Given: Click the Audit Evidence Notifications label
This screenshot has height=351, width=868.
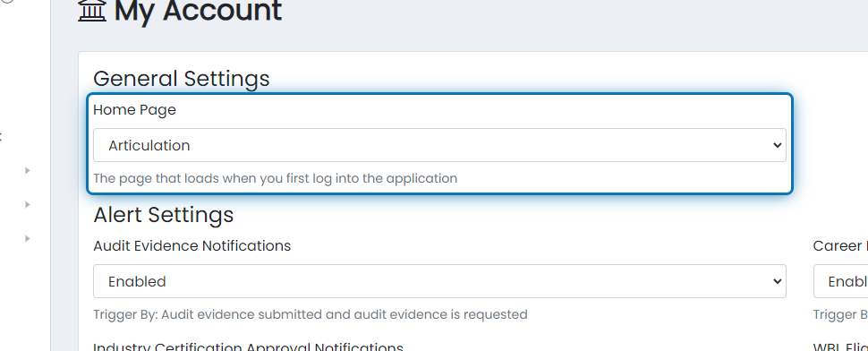Looking at the screenshot, I should (x=192, y=246).
